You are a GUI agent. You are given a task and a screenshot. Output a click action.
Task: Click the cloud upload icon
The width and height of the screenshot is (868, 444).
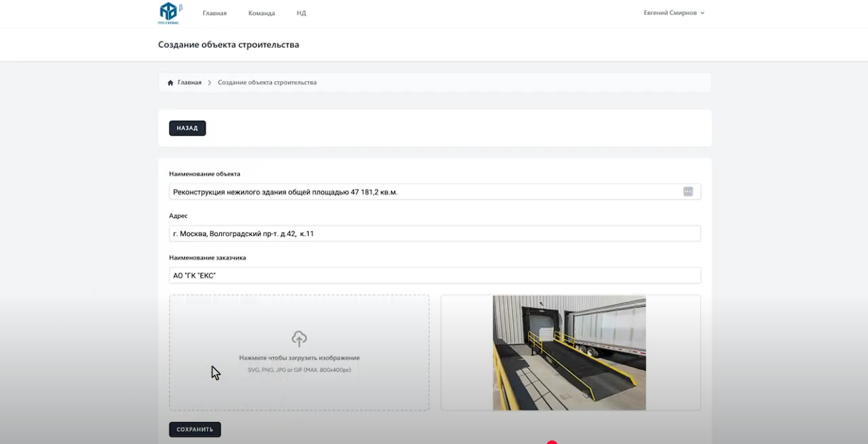[300, 339]
